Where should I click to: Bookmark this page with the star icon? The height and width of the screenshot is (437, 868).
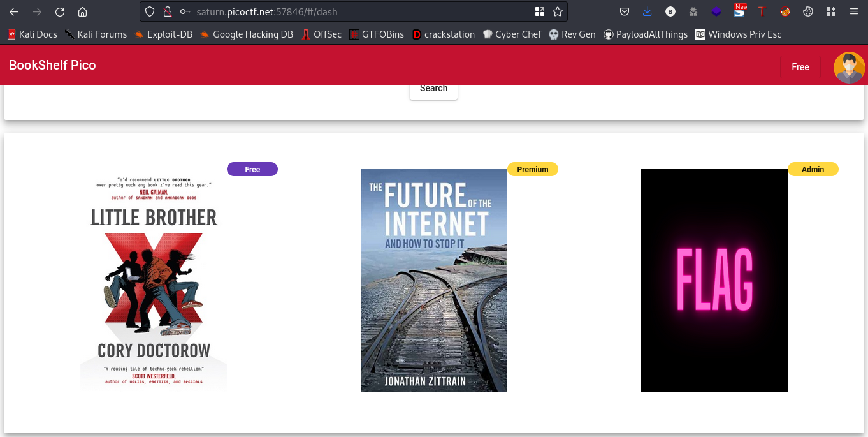pyautogui.click(x=558, y=11)
